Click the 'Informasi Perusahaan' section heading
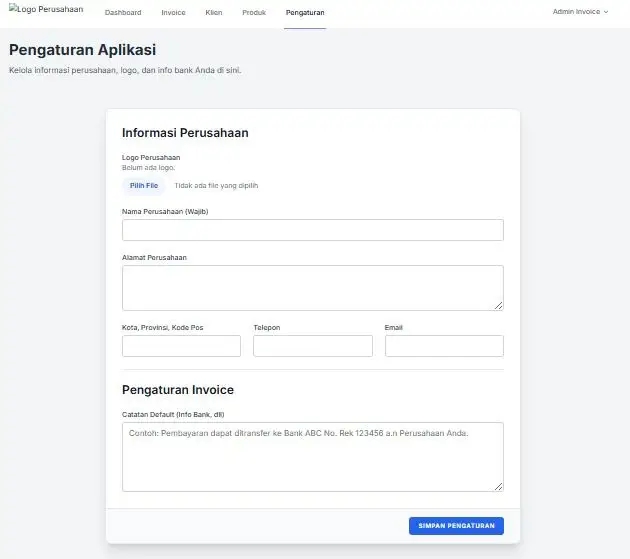This screenshot has width=630, height=559. tap(185, 133)
